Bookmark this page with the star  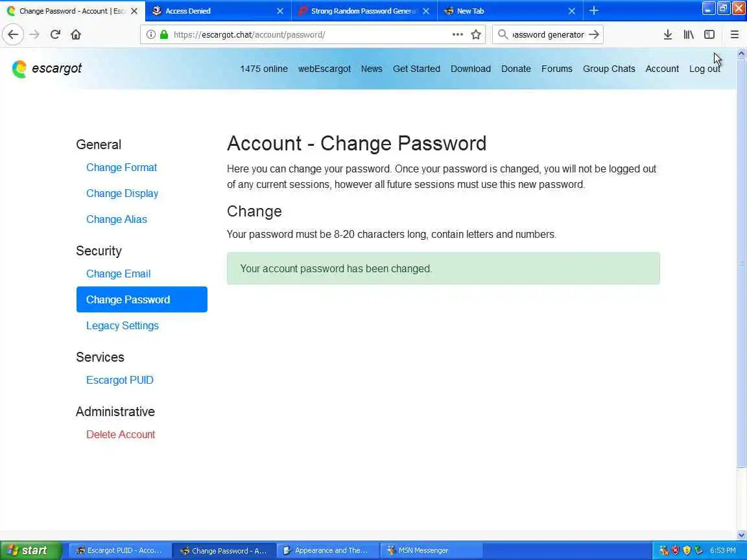click(475, 34)
